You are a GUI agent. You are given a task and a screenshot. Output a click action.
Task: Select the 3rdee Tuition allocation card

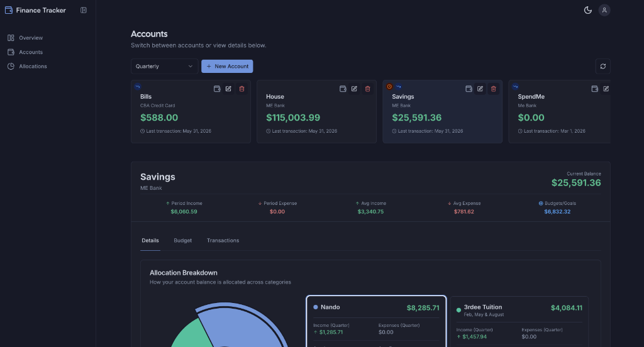(x=519, y=321)
